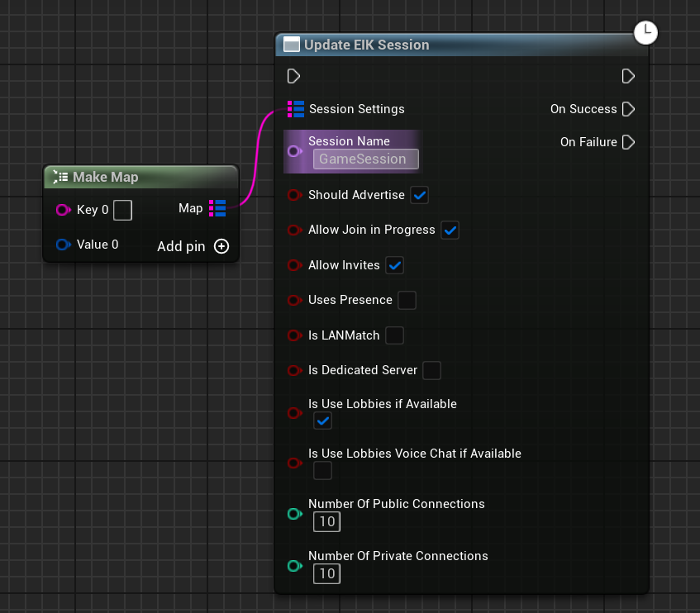Click the Number Of Private Connections value box

pos(326,573)
